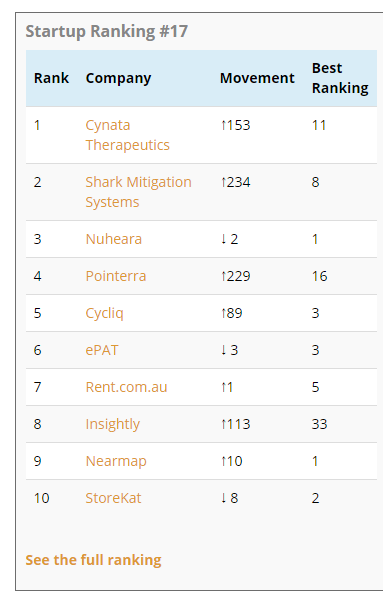
Task: Open Shark Mitigation Systems link
Action: (x=139, y=192)
